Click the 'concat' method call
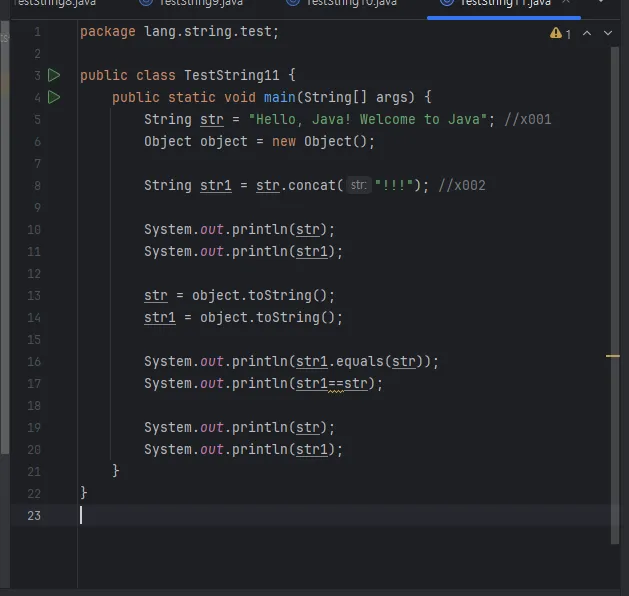The width and height of the screenshot is (629, 596). 312,186
